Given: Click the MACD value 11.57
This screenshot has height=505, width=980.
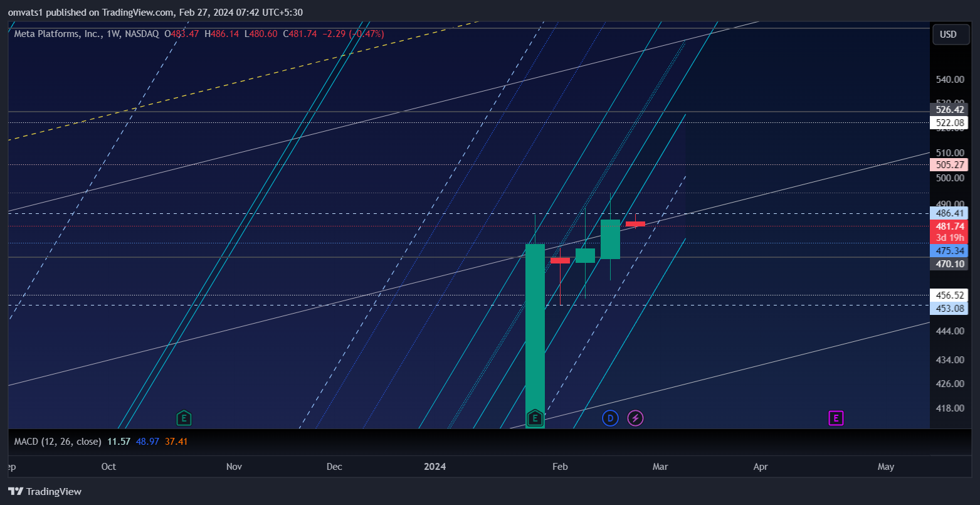Looking at the screenshot, I should point(119,442).
